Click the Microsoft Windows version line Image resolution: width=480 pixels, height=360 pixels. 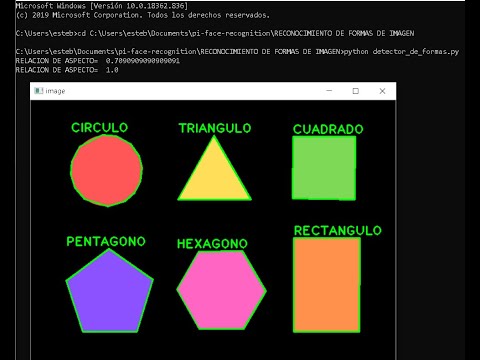pyautogui.click(x=102, y=6)
